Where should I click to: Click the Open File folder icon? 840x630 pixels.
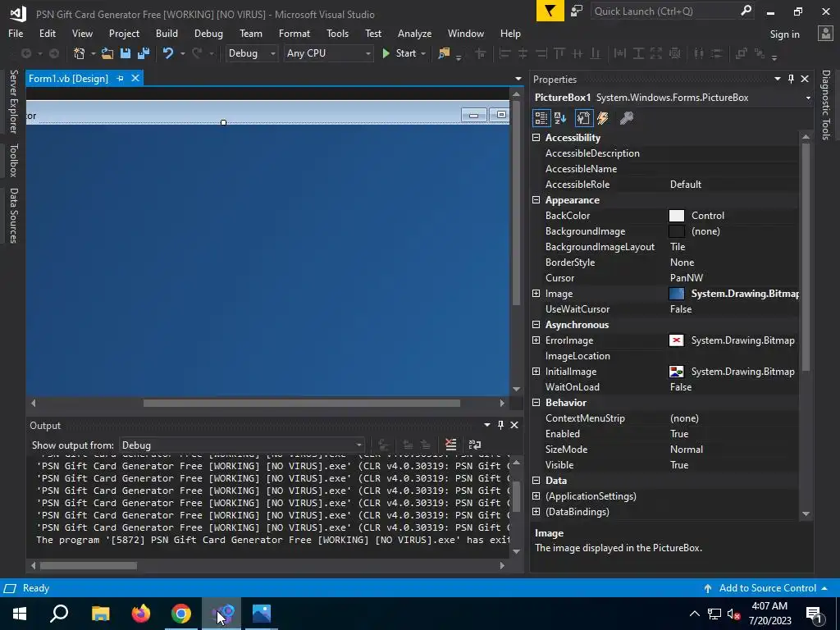point(107,53)
